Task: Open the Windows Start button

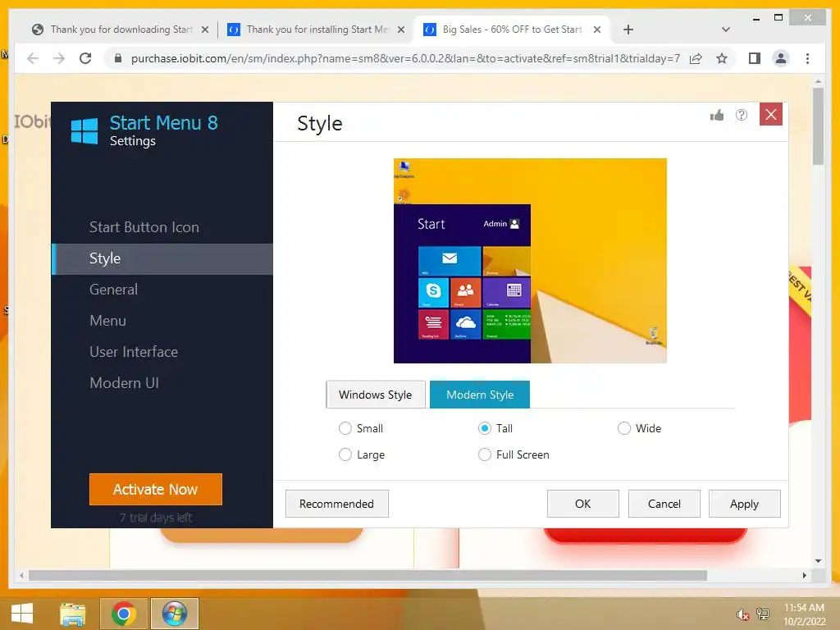Action: point(22,614)
